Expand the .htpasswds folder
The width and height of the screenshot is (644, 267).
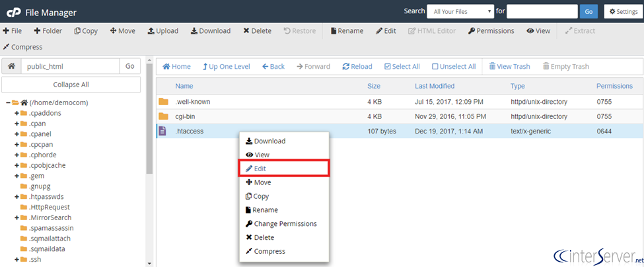tap(17, 197)
